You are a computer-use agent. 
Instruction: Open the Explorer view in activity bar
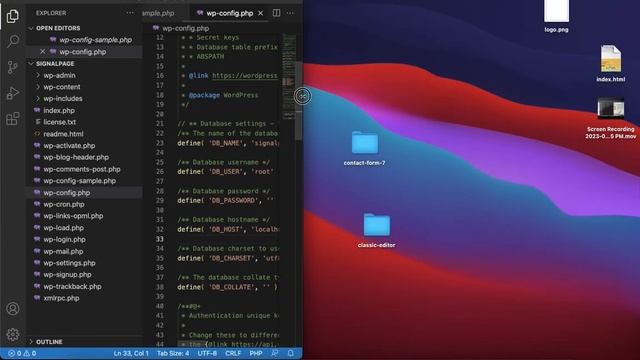(13, 16)
